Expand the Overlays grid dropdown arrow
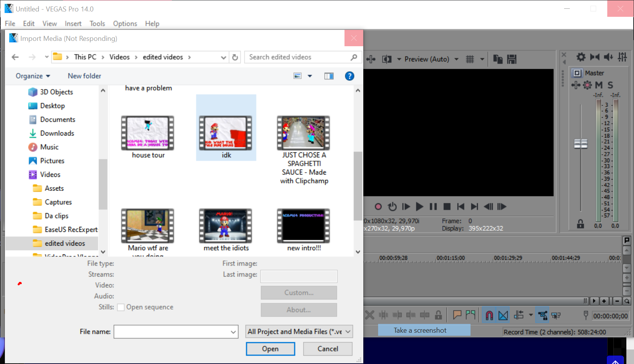 tap(482, 59)
